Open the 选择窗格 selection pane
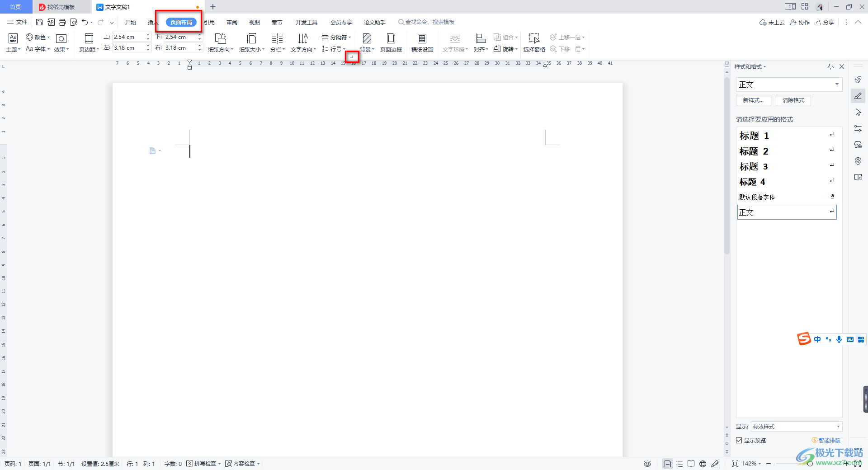This screenshot has width=868, height=470. (x=534, y=42)
